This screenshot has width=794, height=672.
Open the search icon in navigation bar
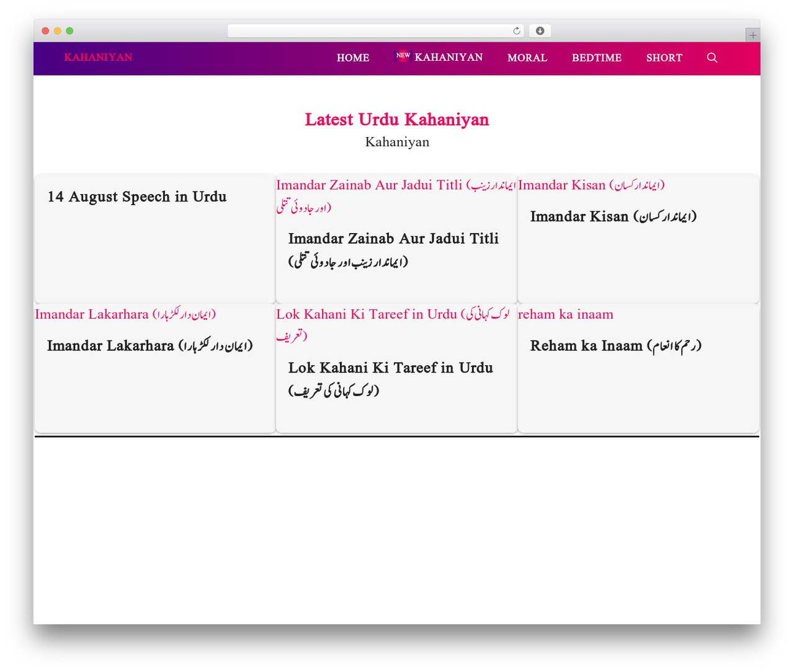(x=712, y=58)
